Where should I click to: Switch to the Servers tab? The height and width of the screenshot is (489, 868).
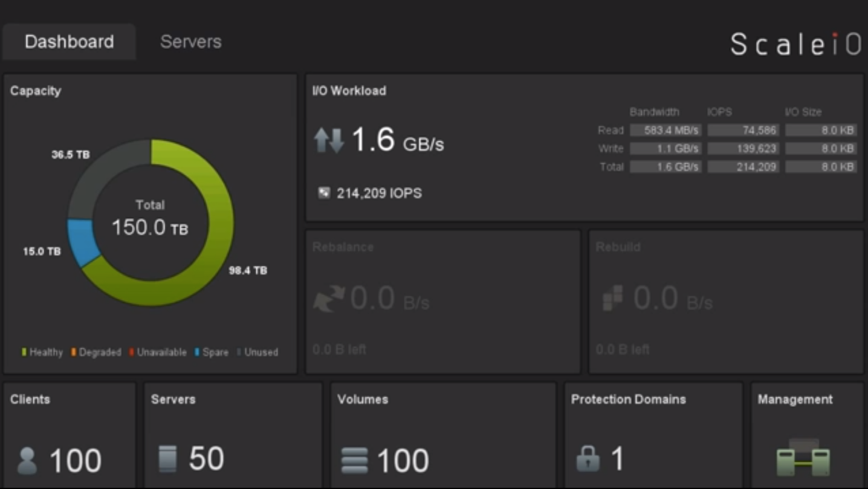pyautogui.click(x=190, y=42)
